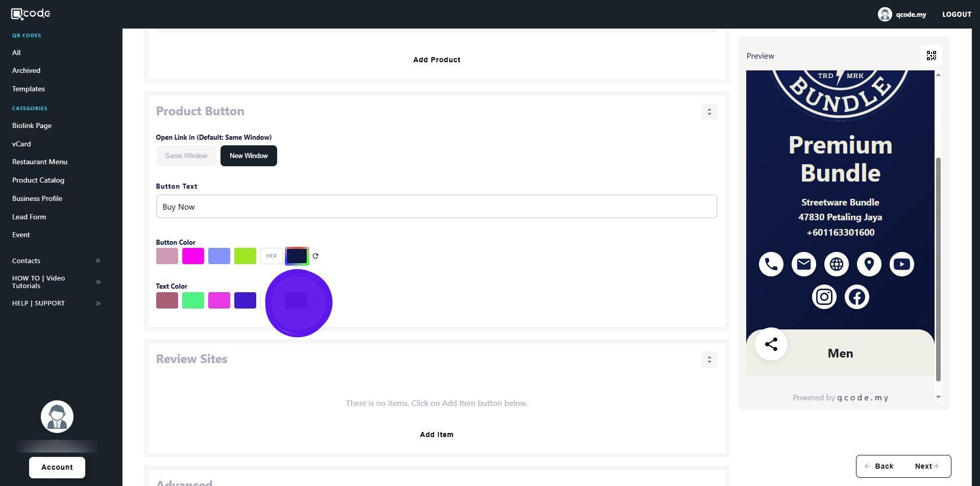Click LOGOUT in the header

click(x=957, y=14)
